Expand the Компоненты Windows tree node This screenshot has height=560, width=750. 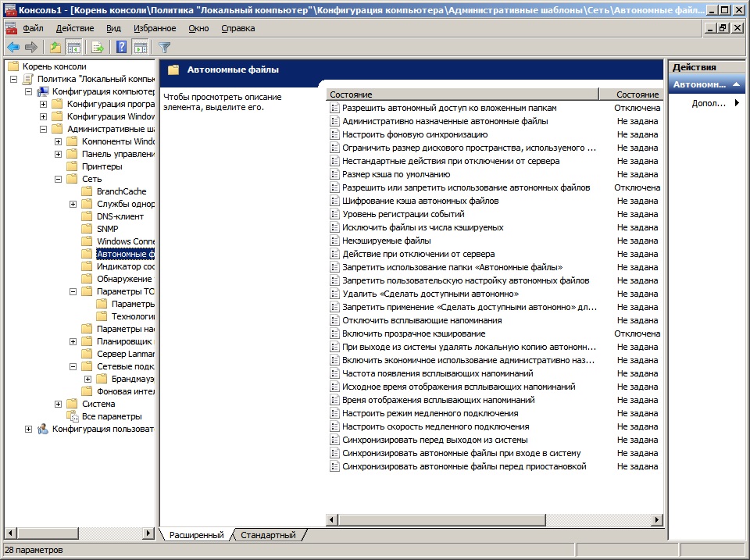click(58, 141)
